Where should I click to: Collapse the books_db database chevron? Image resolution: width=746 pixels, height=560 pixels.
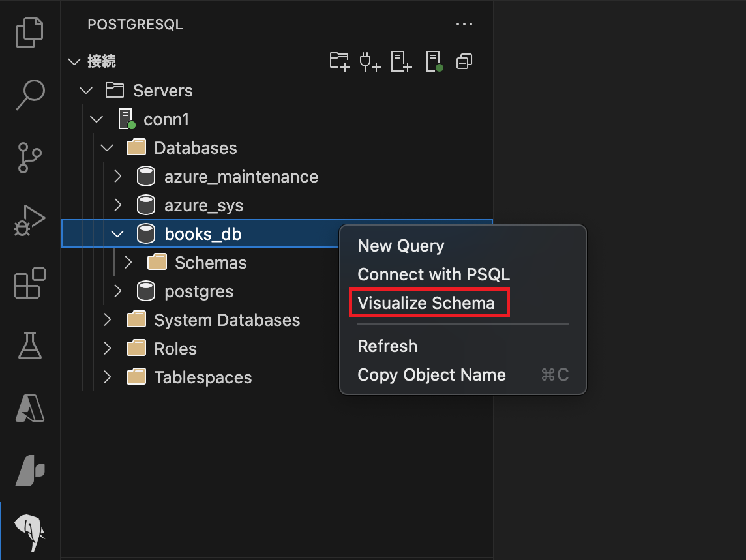[117, 234]
